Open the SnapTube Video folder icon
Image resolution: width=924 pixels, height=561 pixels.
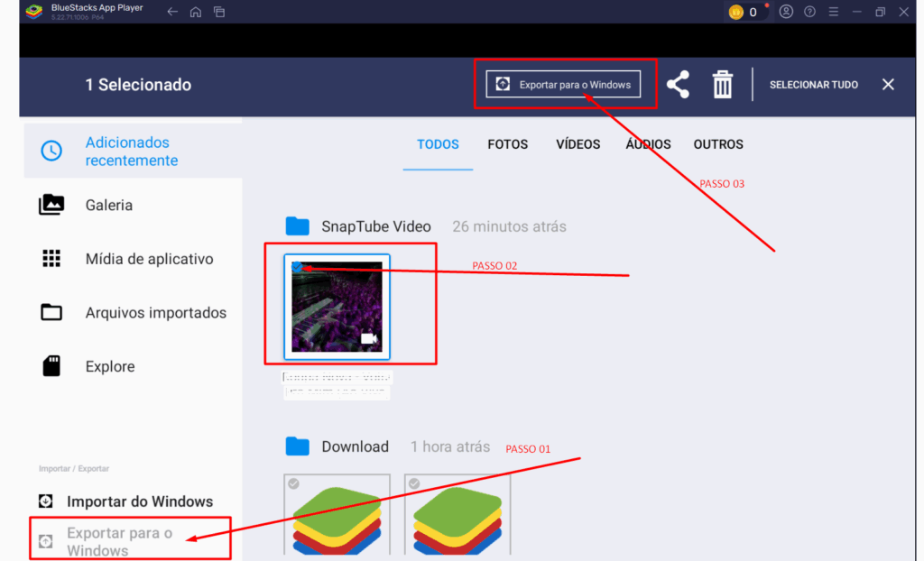coord(298,226)
